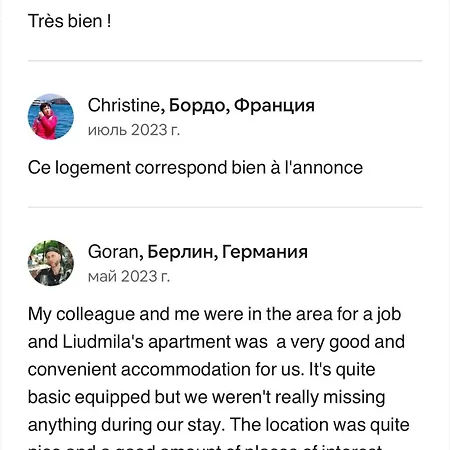This screenshot has height=450, width=450.
Task: Click the divider above Goran's review
Action: 225,207
